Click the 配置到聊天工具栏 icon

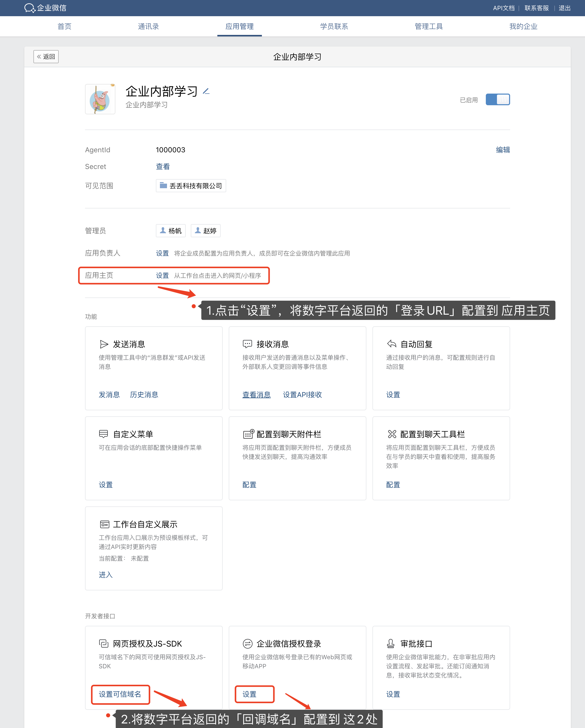392,434
